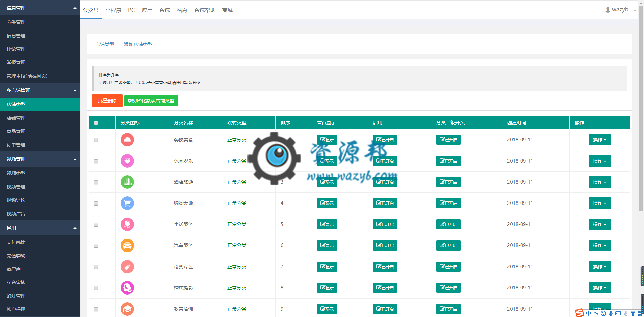This screenshot has height=317, width=644.
Task: Click the input method microphone icon
Action: [x=611, y=313]
